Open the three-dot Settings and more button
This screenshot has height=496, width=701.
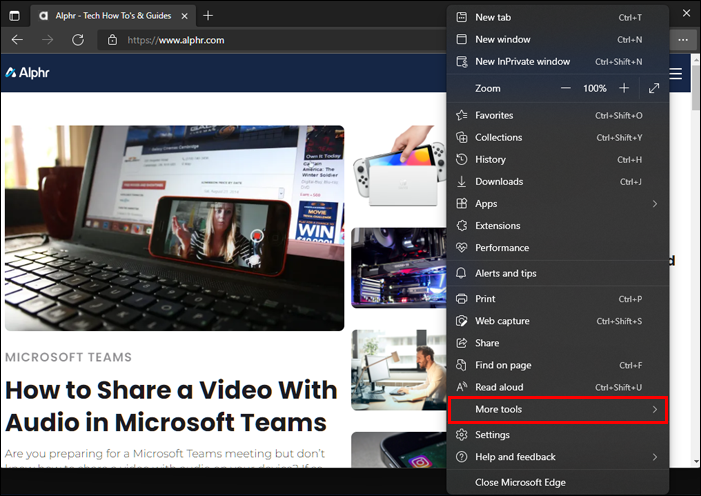(683, 40)
